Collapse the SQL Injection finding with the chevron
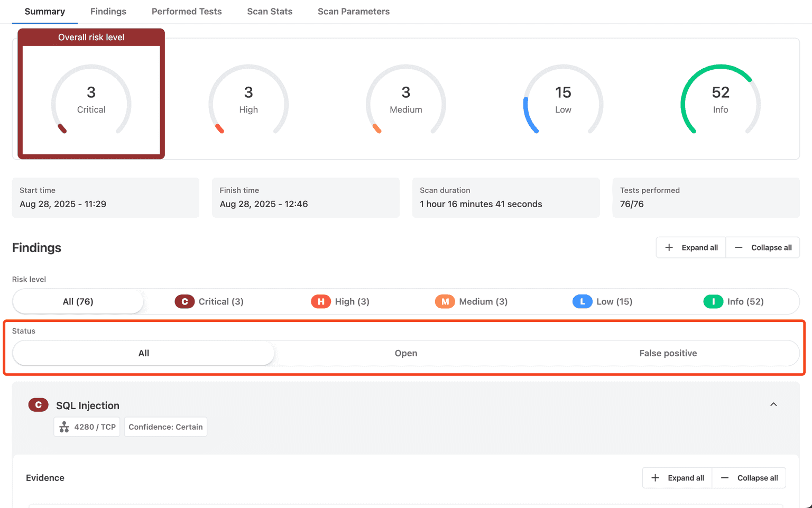 pyautogui.click(x=773, y=404)
